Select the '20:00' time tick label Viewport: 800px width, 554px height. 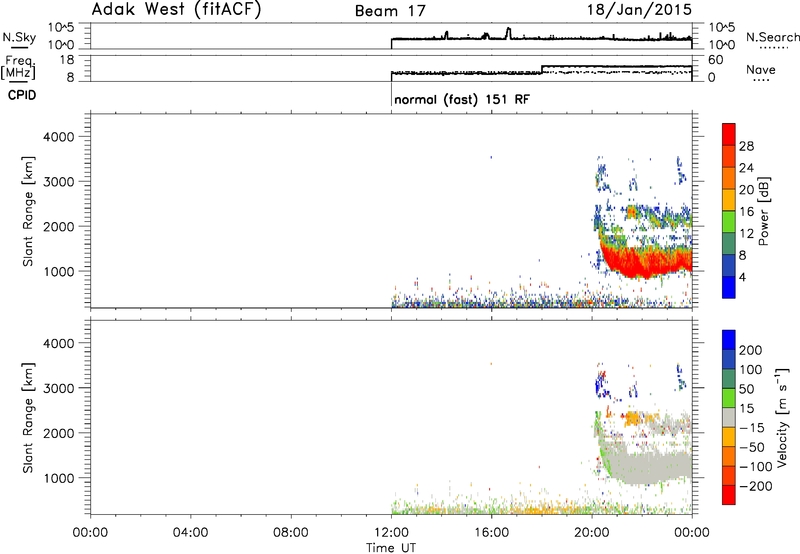point(591,533)
